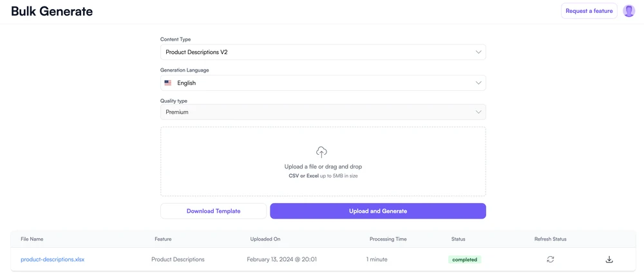Click the Uploaded On column header
This screenshot has width=644, height=278.
click(x=265, y=239)
